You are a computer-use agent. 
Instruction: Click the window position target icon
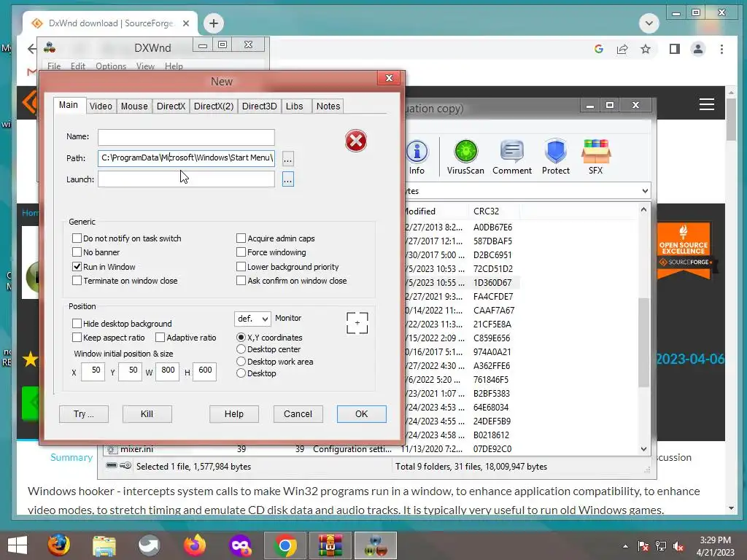coord(357,323)
